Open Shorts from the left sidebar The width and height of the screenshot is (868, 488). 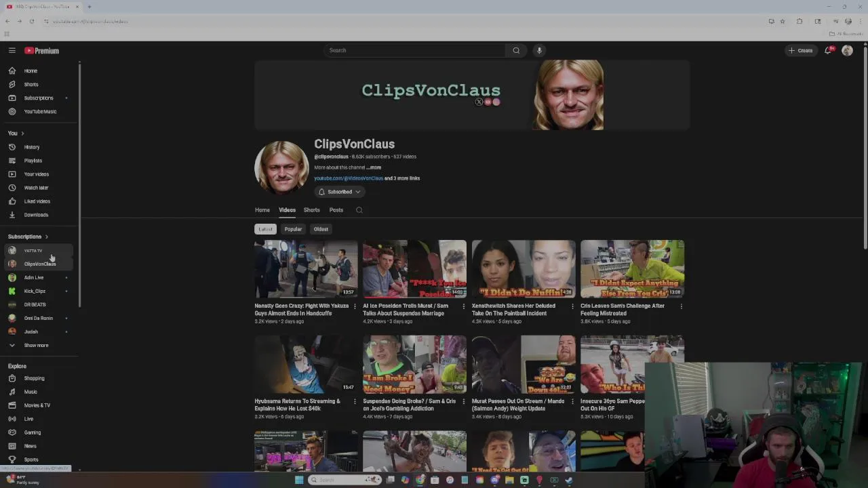click(39, 84)
